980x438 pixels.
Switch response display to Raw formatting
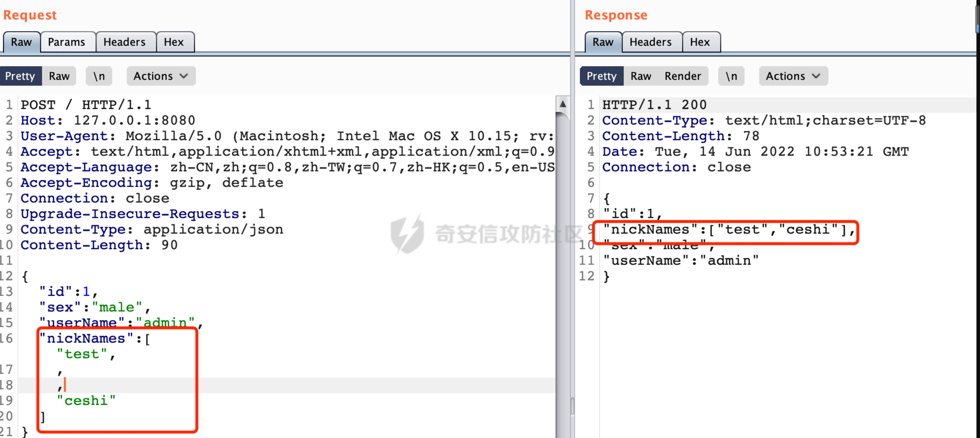[640, 76]
